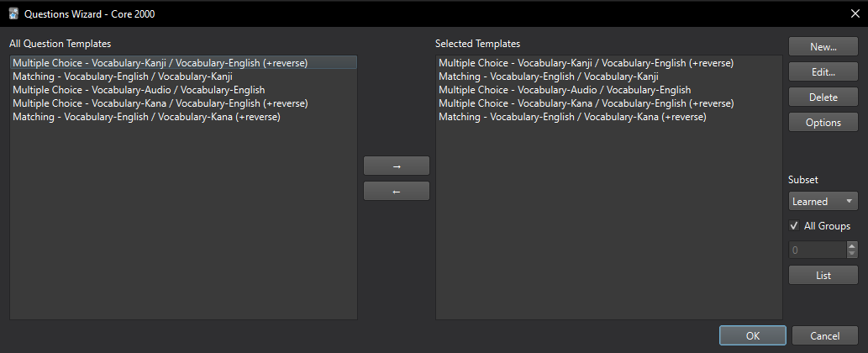Screen dimensions: 868x353
Task: Confirm with the OK button
Action: pos(752,335)
